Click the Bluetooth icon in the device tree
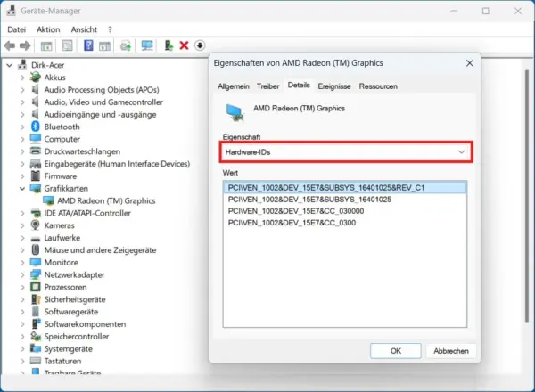Screen dimensions: 535x392 (x=36, y=127)
